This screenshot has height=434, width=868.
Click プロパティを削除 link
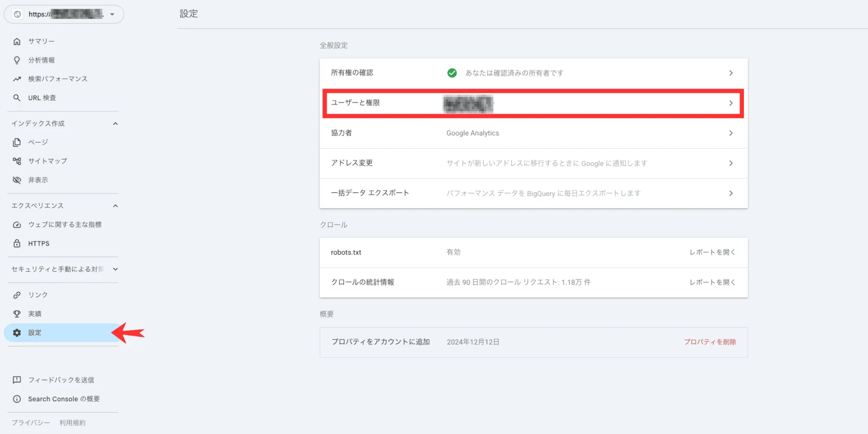pos(710,342)
